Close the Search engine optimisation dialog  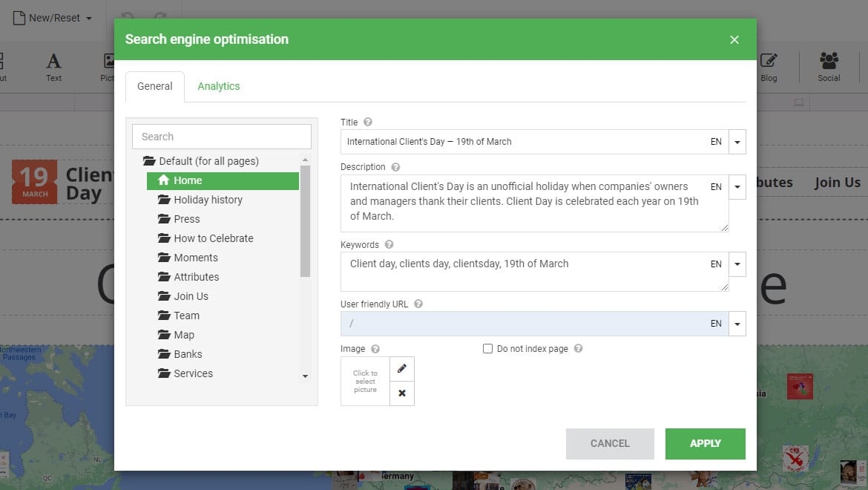tap(734, 39)
